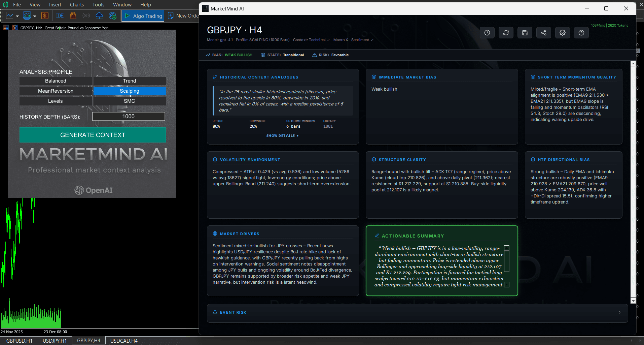This screenshot has height=345, width=644.
Task: Switch to the GBPUSD,H1 chart tab
Action: [x=19, y=341]
